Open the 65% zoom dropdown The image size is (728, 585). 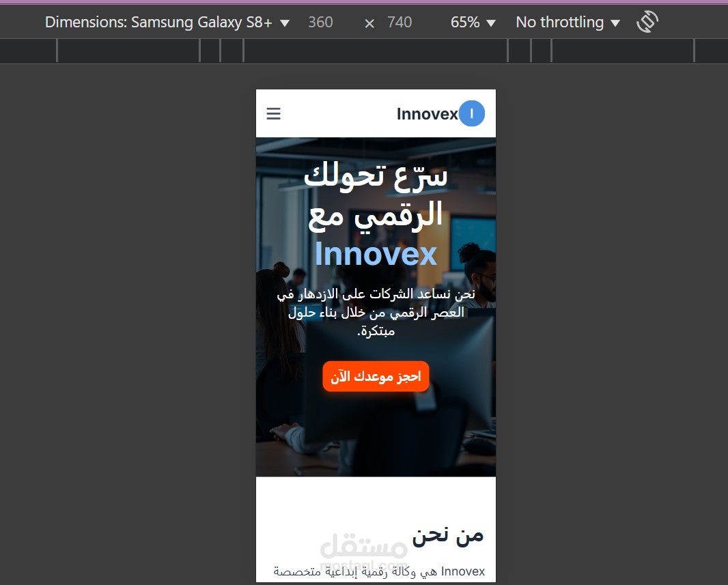tap(473, 23)
